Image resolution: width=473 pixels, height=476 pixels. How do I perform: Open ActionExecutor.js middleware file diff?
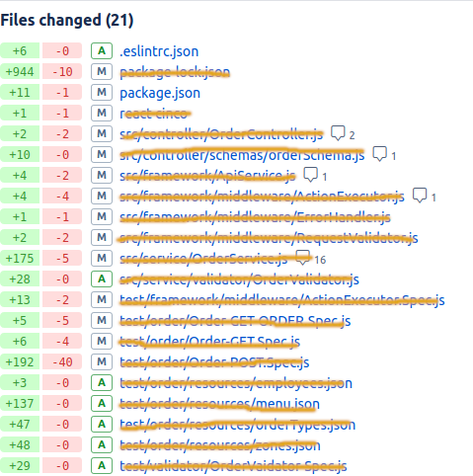point(262,197)
